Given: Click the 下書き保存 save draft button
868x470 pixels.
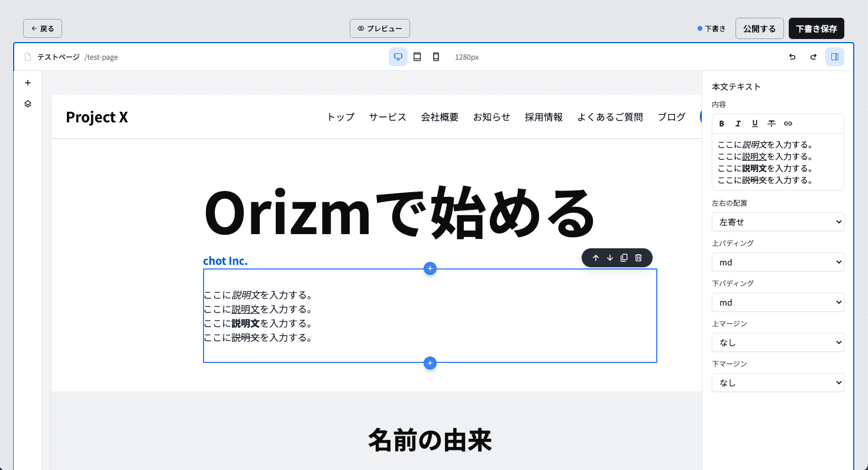Looking at the screenshot, I should click(816, 28).
